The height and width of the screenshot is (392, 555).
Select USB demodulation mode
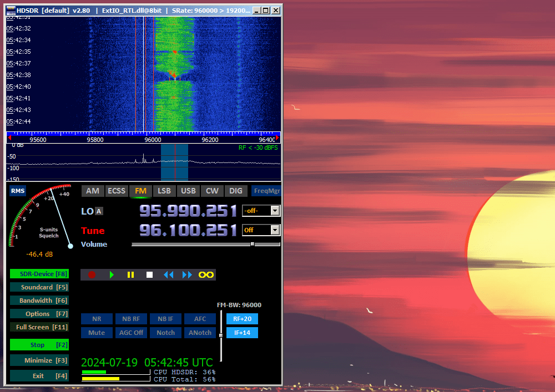coord(188,191)
